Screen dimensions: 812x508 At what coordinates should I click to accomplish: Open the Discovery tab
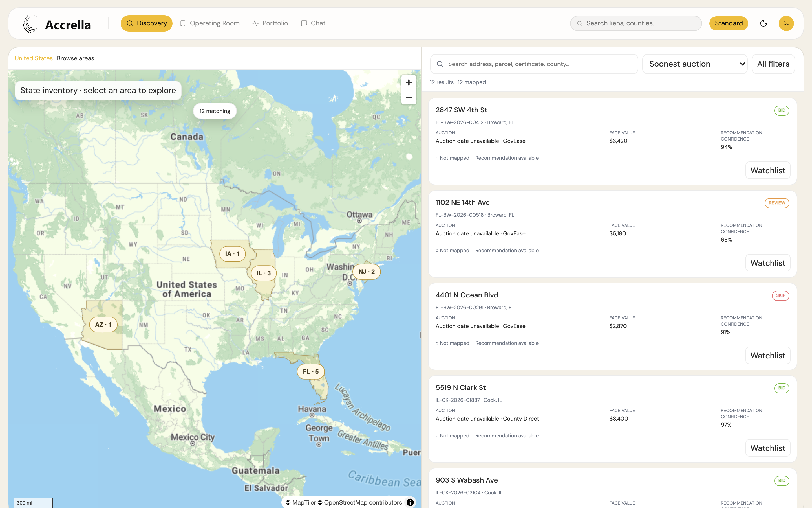tap(147, 23)
